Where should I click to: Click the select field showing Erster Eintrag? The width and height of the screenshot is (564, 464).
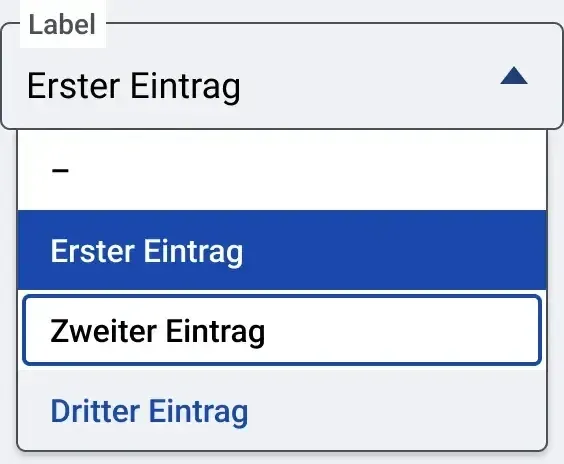click(x=282, y=76)
